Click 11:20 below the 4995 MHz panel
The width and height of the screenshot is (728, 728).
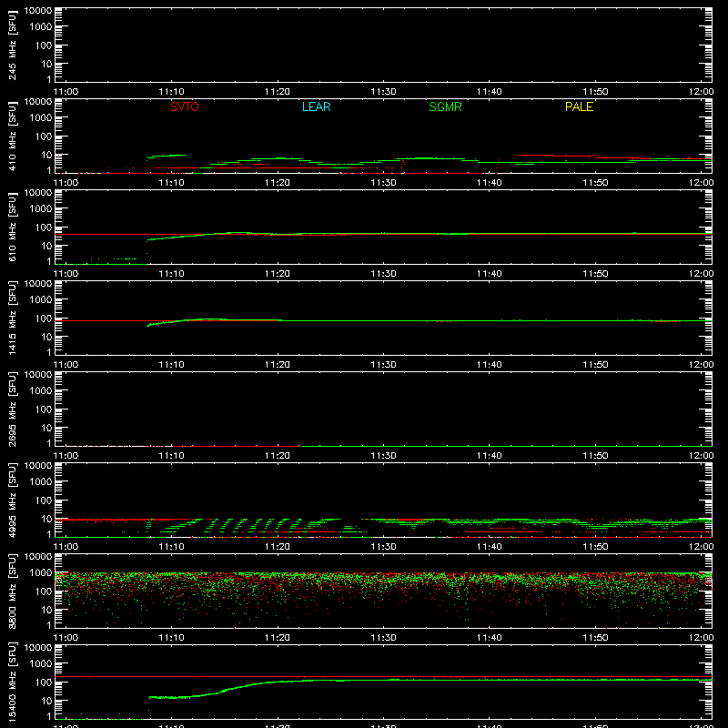278,547
